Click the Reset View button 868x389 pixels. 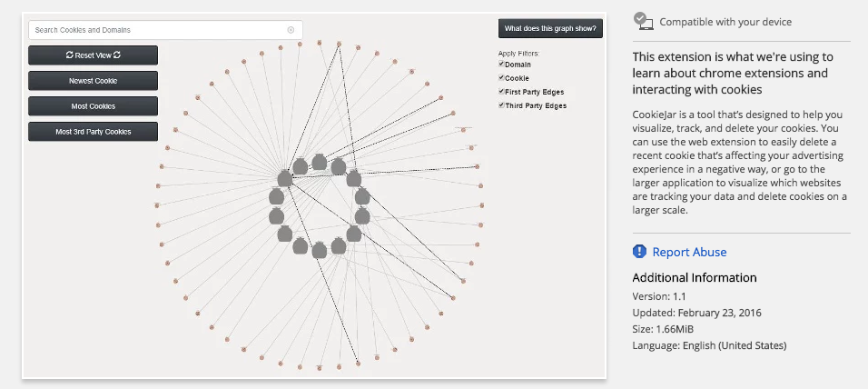click(x=93, y=55)
